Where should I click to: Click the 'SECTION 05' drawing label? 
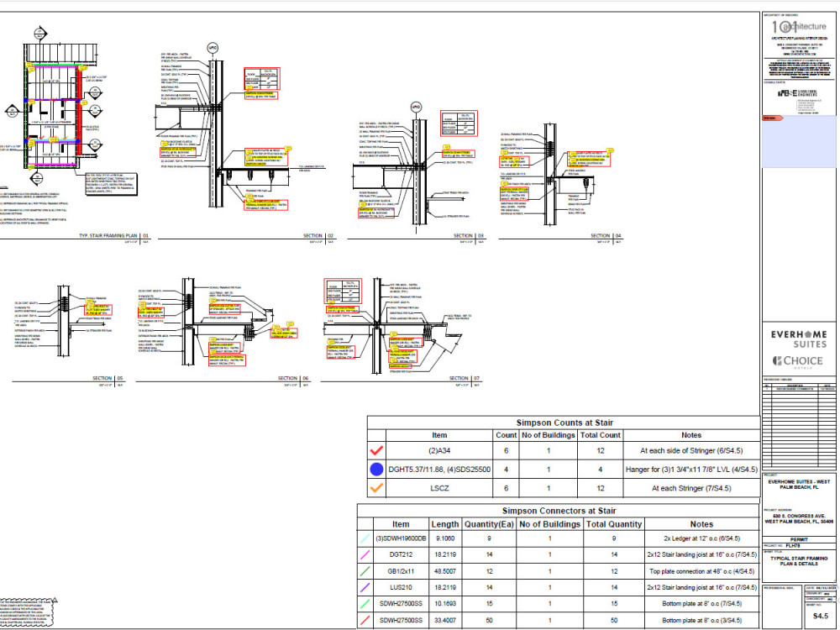(x=108, y=378)
